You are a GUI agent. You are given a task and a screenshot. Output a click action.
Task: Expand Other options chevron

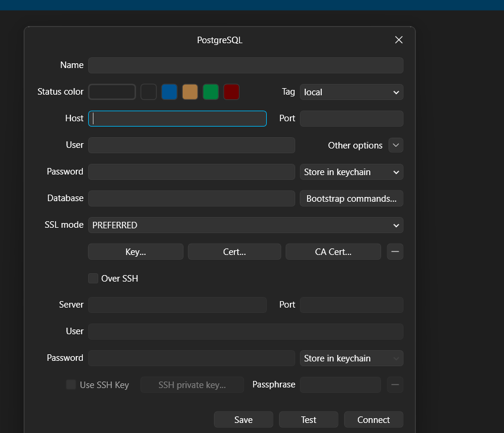pos(396,146)
